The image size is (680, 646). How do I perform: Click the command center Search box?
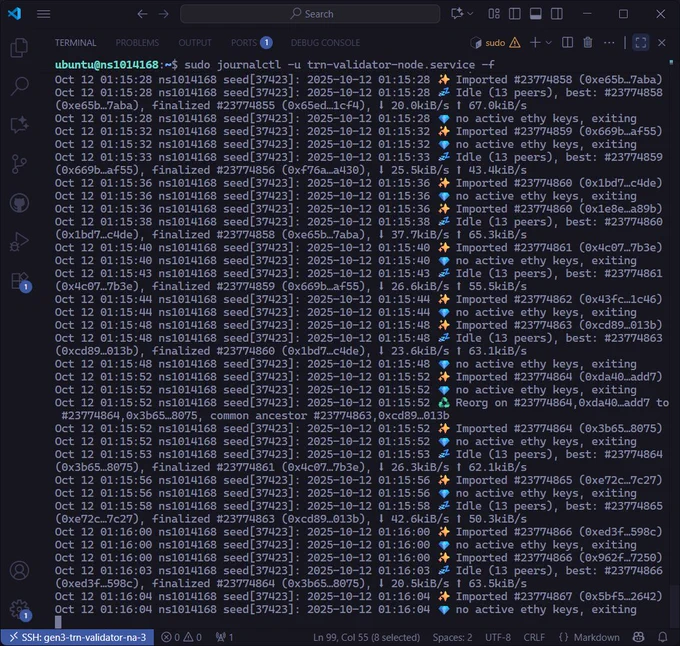pos(310,14)
